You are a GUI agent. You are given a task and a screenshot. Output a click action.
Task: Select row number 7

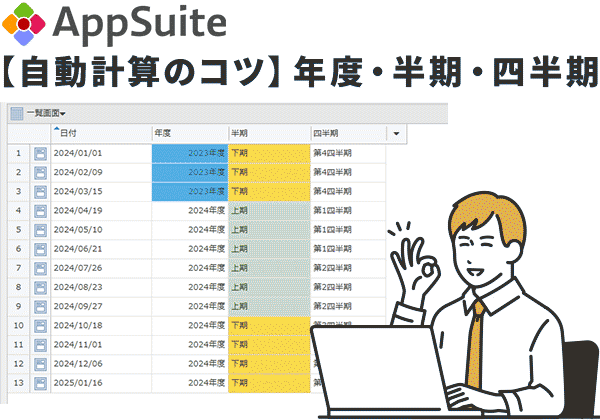pyautogui.click(x=18, y=268)
